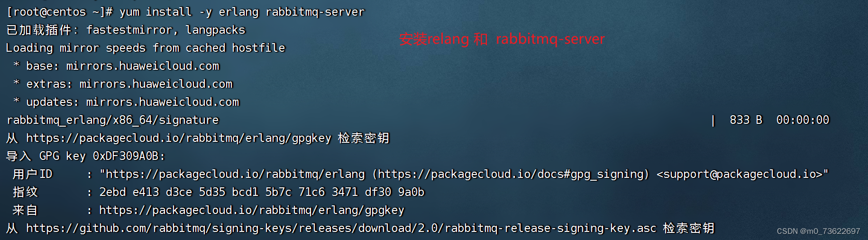Select the red annotation text rabbitmq-server

[x=550, y=39]
